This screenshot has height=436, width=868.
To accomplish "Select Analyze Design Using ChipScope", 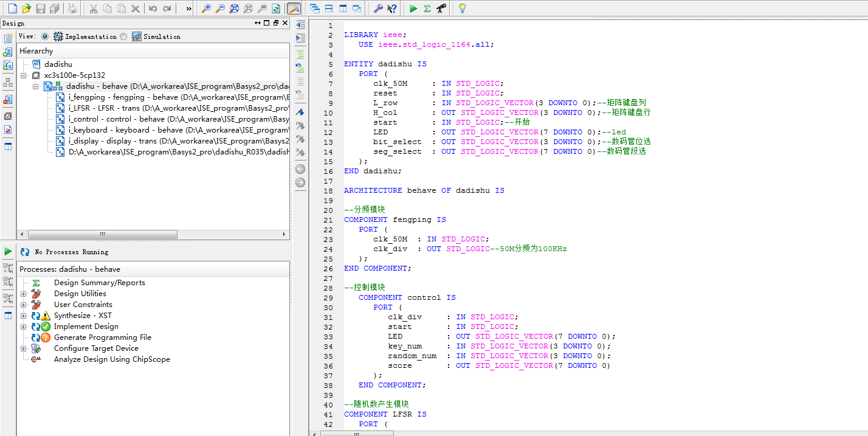I will pos(112,359).
